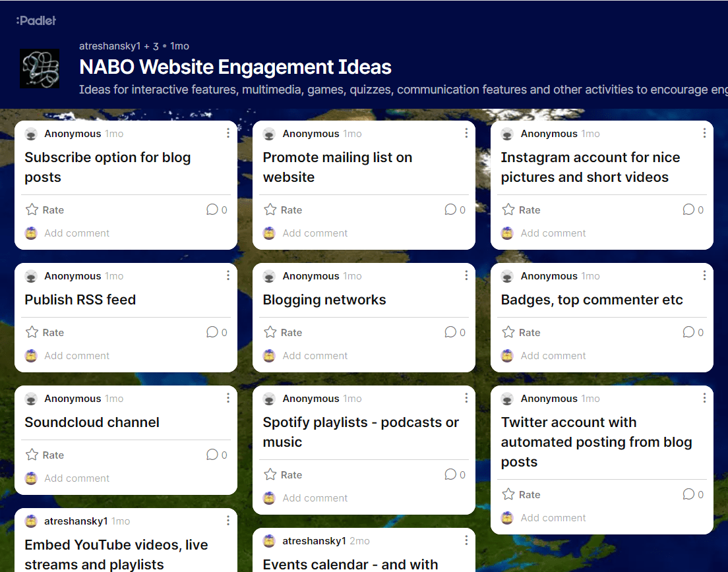
Task: Open three-dot menu on Badges post
Action: click(x=704, y=275)
